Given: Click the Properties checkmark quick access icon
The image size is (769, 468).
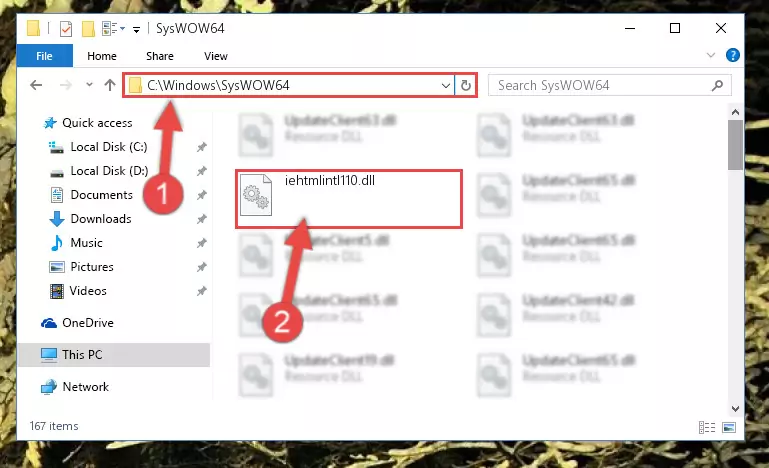Looking at the screenshot, I should [66, 29].
